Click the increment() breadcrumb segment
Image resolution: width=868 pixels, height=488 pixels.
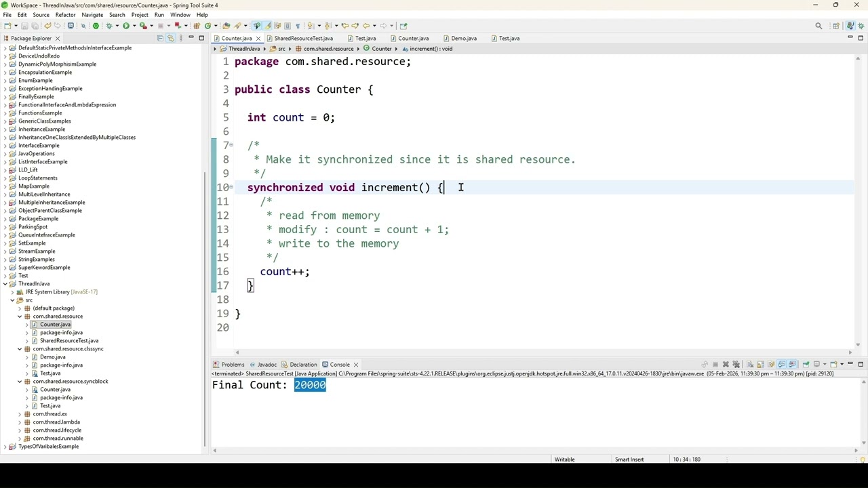coord(431,49)
